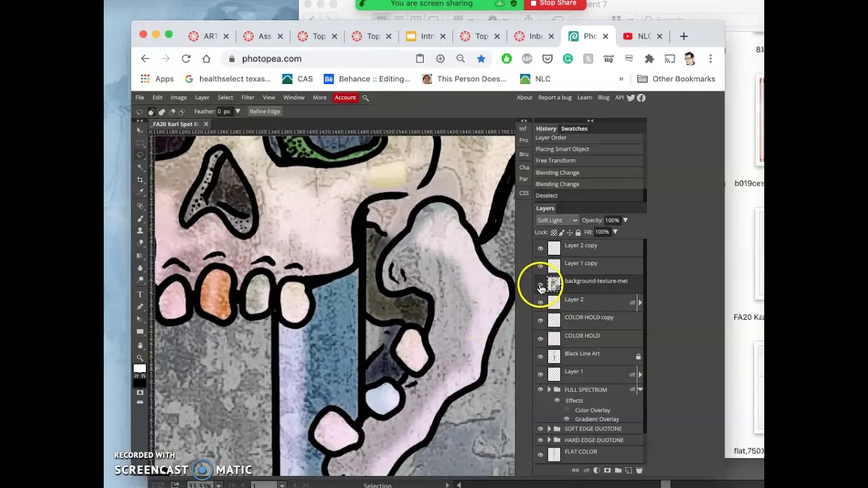Hide the Black Line Art layer
Image resolution: width=868 pixels, height=488 pixels.
[540, 356]
